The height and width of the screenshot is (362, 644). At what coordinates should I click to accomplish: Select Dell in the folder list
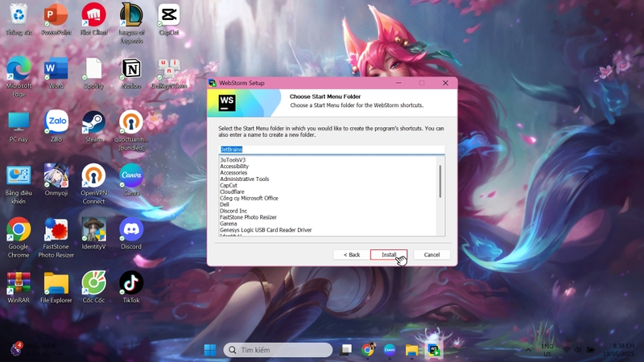click(225, 204)
